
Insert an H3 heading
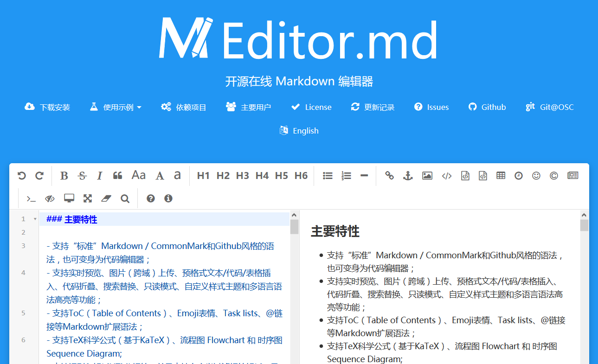click(243, 176)
